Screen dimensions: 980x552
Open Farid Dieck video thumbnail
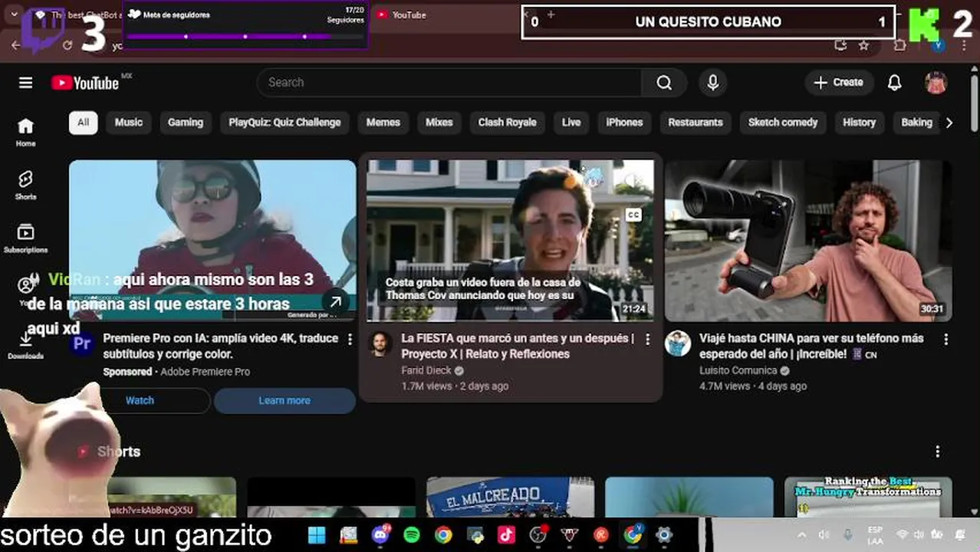click(511, 240)
